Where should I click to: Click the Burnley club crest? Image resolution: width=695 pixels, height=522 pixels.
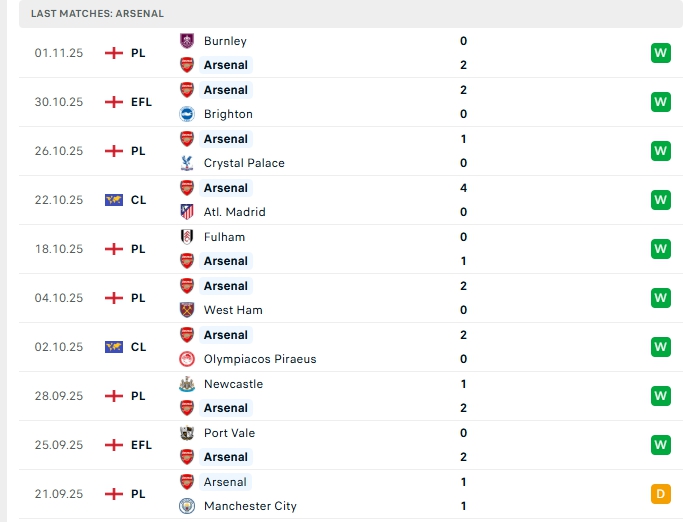[186, 41]
